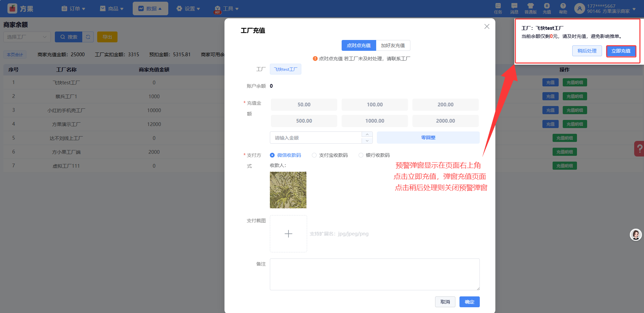
Task: Expand the 选择工厂 dropdown
Action: (27, 37)
